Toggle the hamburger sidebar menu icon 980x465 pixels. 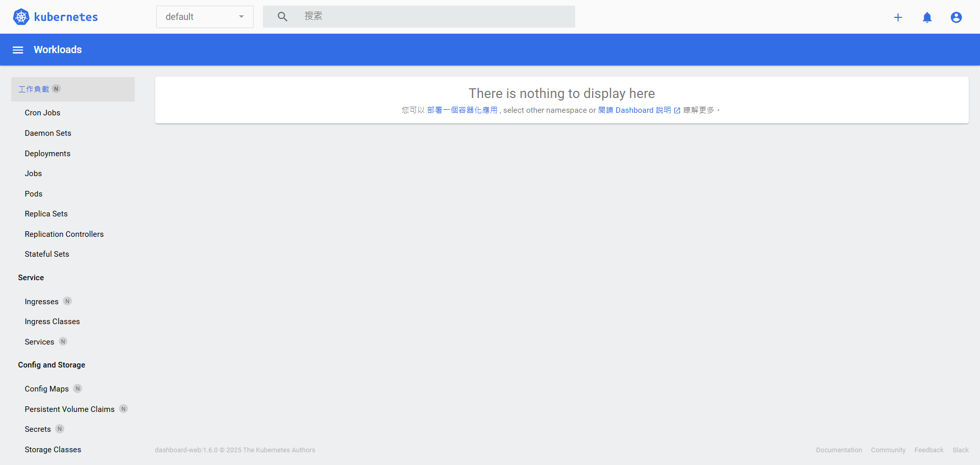click(x=18, y=50)
